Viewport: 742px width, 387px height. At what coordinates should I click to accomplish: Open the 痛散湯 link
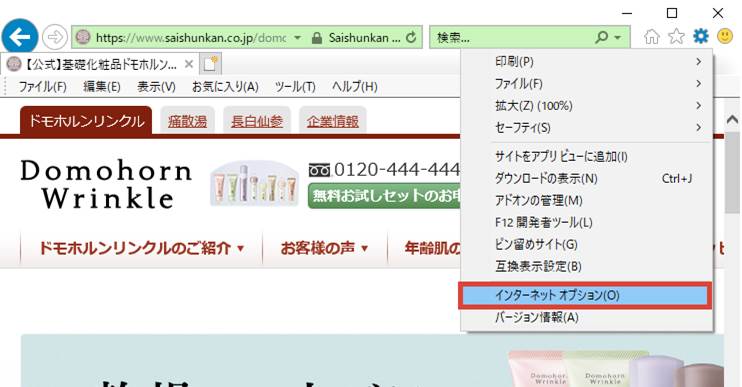point(187,122)
